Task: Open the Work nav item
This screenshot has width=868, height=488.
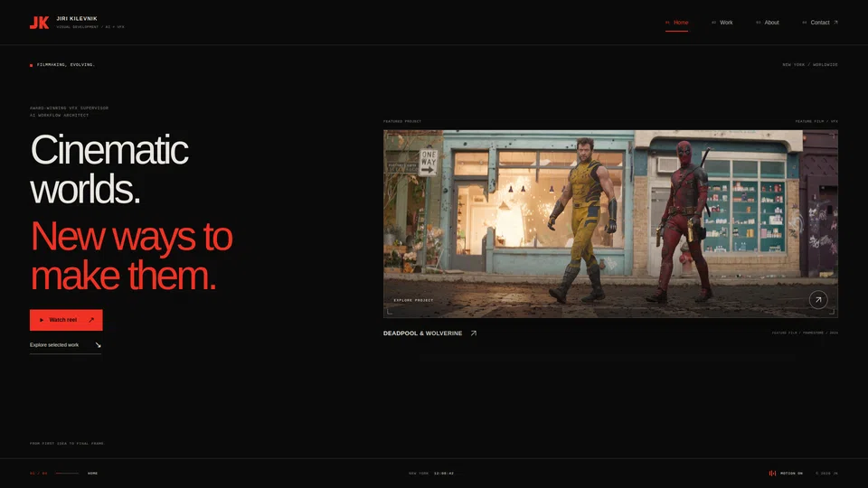Action: coord(722,23)
